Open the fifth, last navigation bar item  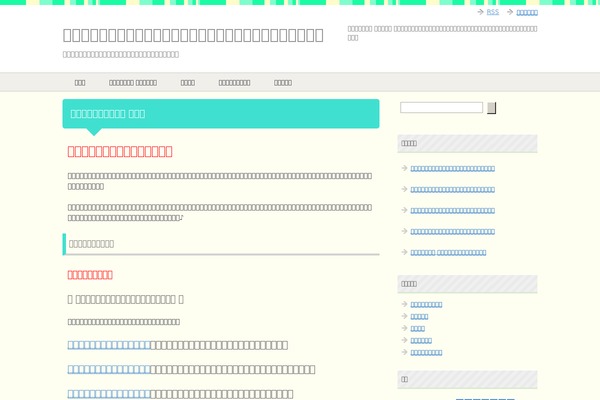[x=283, y=83]
